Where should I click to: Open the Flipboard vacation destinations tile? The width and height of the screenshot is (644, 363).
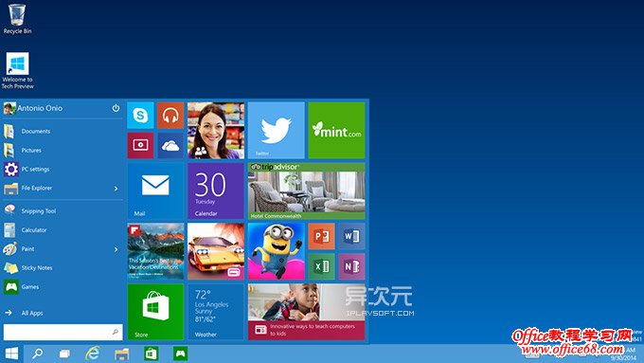pyautogui.click(x=155, y=251)
